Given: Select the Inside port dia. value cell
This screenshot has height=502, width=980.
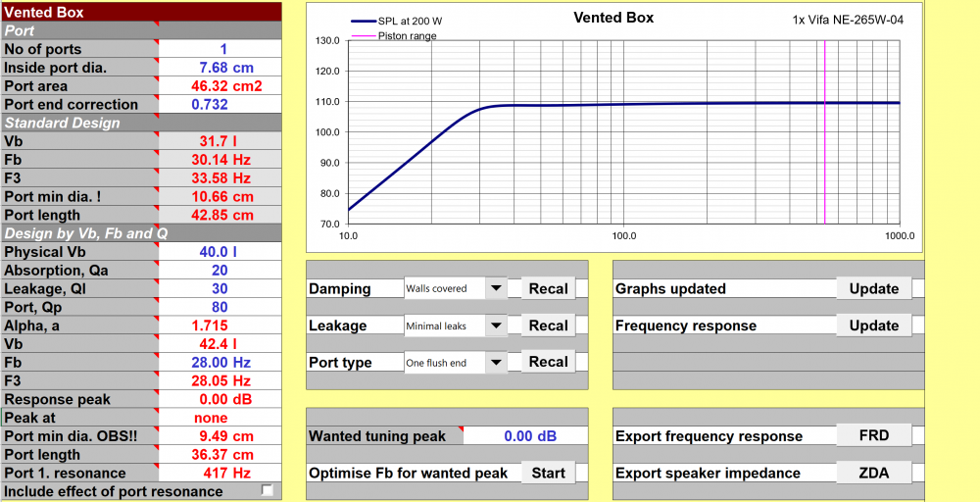Looking at the screenshot, I should (222, 68).
